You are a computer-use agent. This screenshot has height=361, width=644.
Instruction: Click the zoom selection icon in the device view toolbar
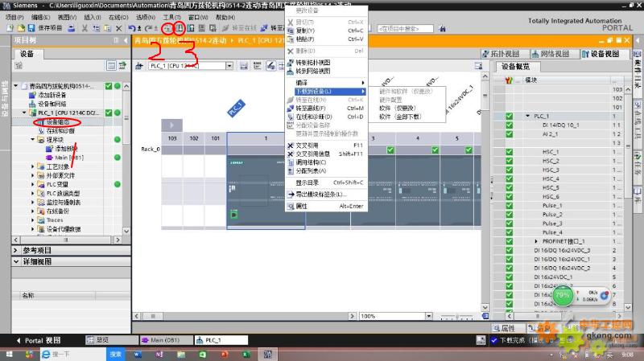270,66
